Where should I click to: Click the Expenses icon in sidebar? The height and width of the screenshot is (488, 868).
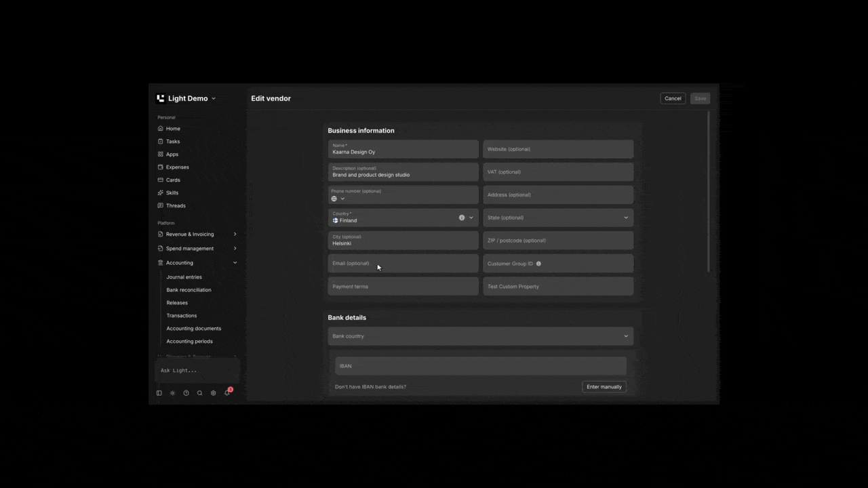pos(161,167)
